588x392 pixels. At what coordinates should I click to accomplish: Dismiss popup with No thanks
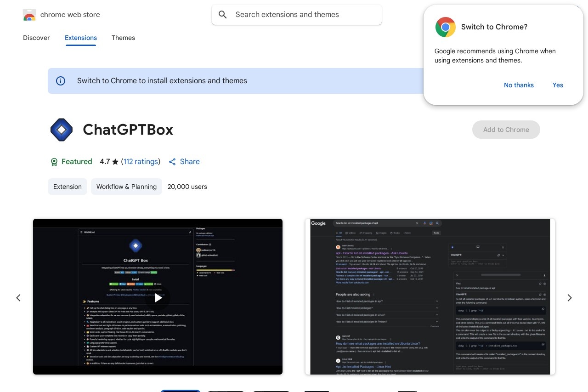click(x=519, y=85)
